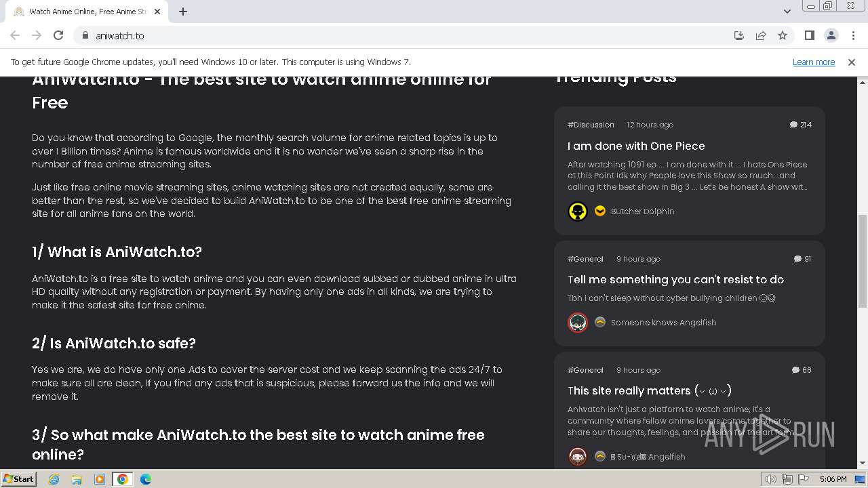Viewport: 868px width, 488px height.
Task: Click scrollbar down arrow
Action: pyautogui.click(x=863, y=464)
